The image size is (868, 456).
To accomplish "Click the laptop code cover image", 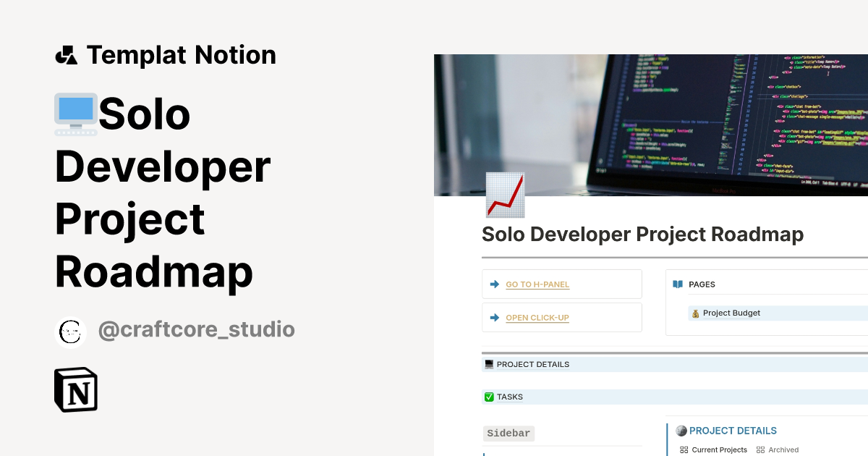I will click(651, 124).
